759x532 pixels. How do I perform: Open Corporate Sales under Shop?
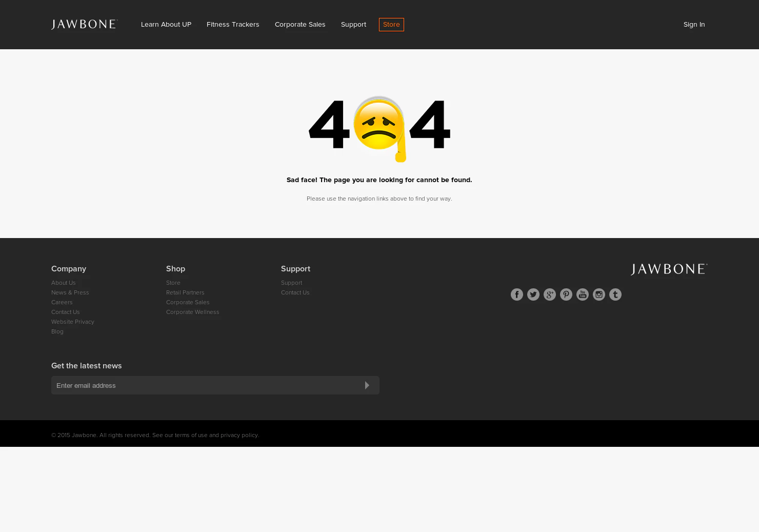click(x=188, y=302)
